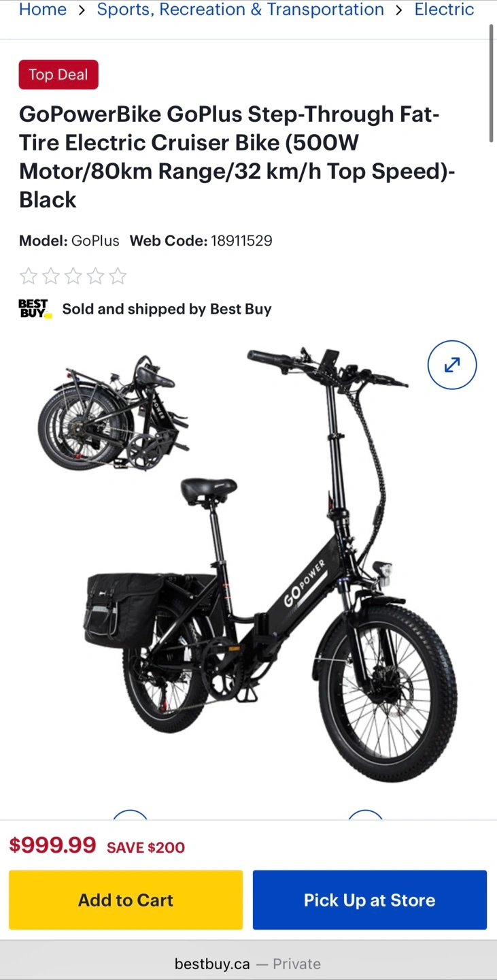Open the Home breadcrumb link
497x980 pixels.
[43, 10]
